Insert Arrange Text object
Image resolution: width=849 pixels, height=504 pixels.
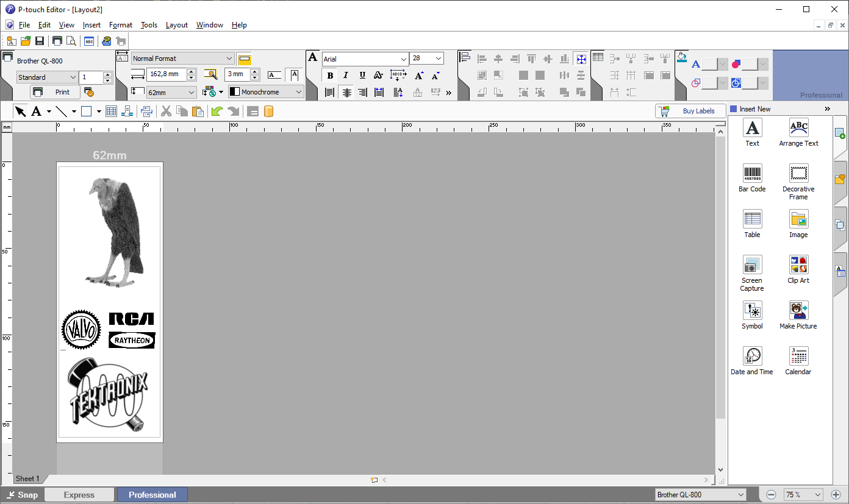click(x=798, y=132)
